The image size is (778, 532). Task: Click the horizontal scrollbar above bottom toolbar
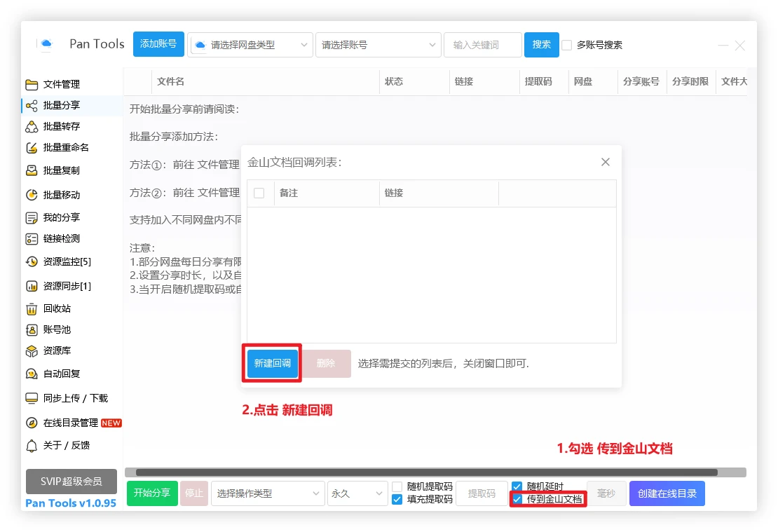click(426, 472)
